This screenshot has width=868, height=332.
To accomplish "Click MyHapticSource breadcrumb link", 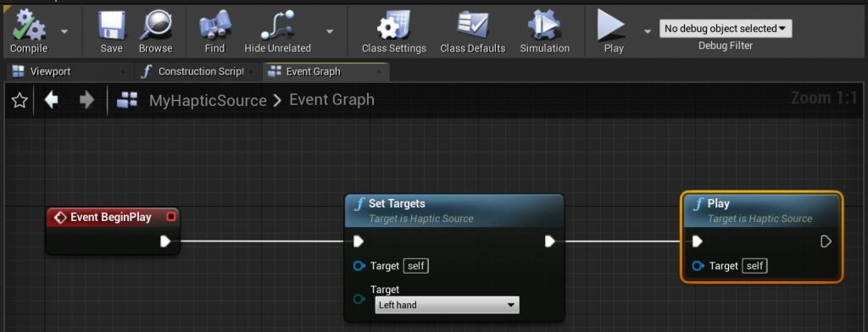I will [208, 100].
